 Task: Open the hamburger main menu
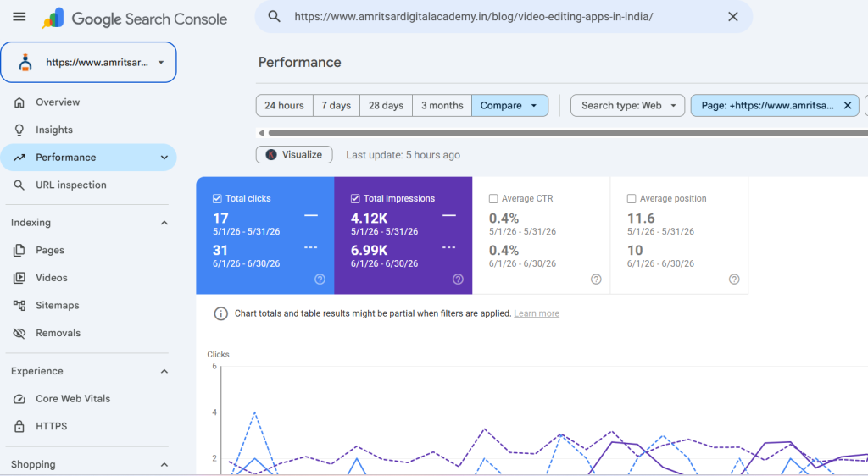(19, 17)
